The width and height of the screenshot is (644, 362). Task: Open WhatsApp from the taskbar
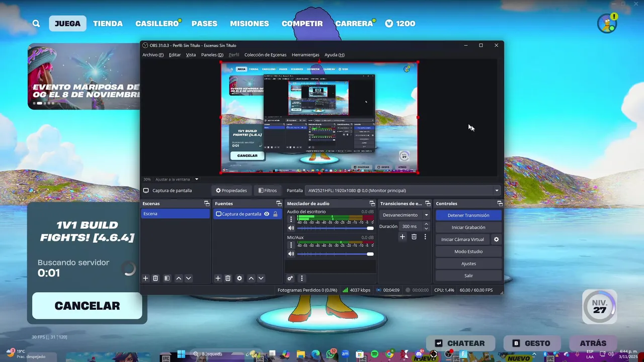pos(330,354)
